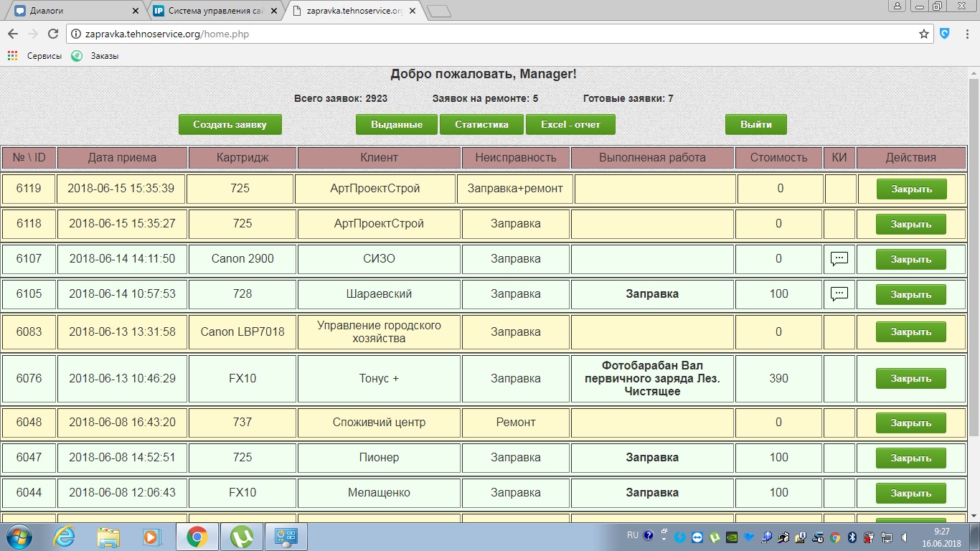The height and width of the screenshot is (551, 980).
Task: Open Chrome's three-dot menu
Action: pyautogui.click(x=966, y=34)
